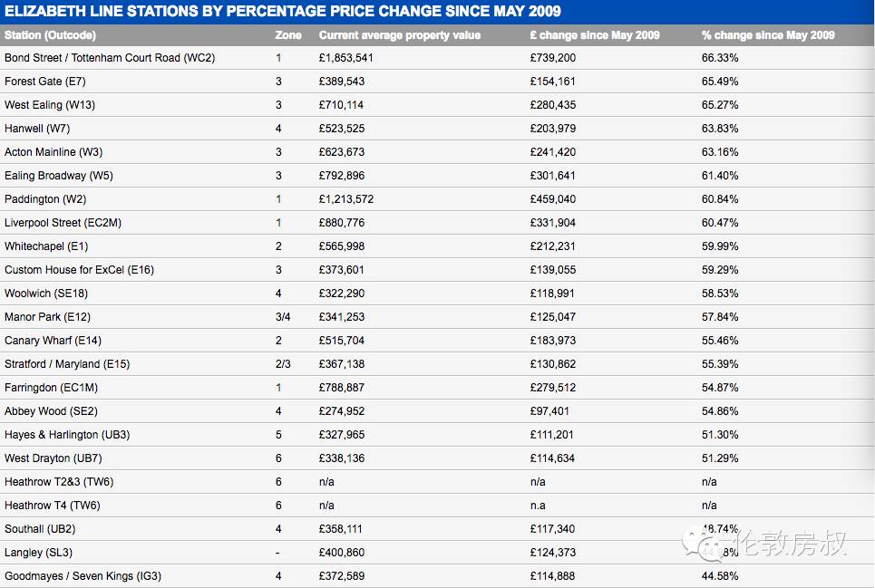Click the £523,525 value
The width and height of the screenshot is (875, 588).
tap(342, 129)
